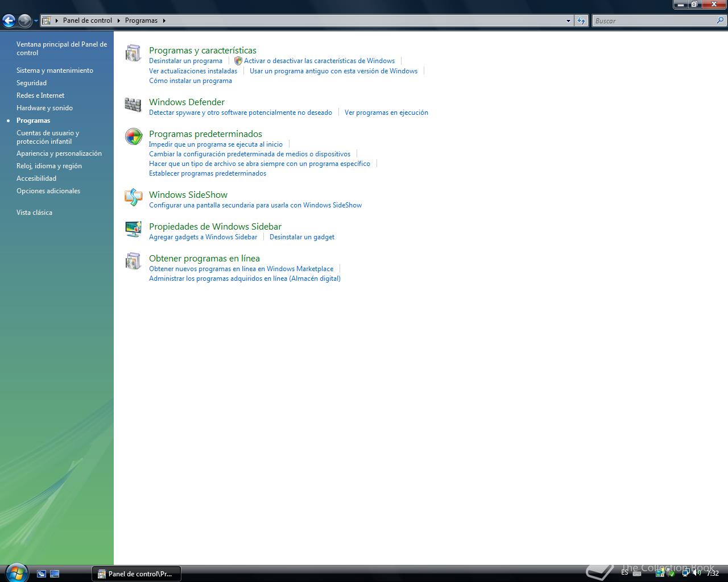The height and width of the screenshot is (582, 728).
Task: Open Windows SideShow heading
Action: click(188, 195)
